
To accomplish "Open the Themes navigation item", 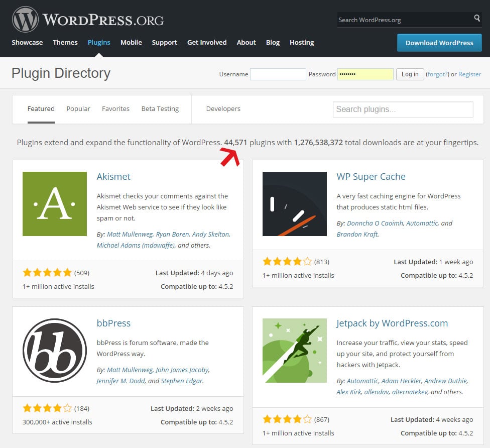I will click(65, 43).
